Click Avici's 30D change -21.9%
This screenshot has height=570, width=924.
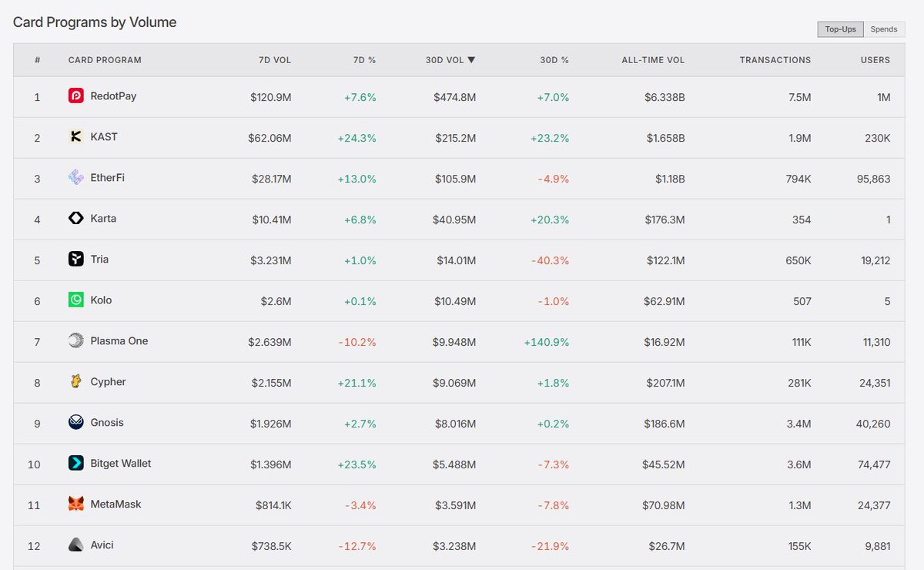pyautogui.click(x=551, y=546)
